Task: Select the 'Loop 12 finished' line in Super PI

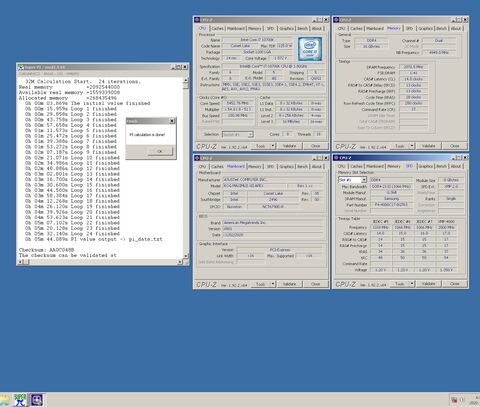Action: click(x=72, y=169)
